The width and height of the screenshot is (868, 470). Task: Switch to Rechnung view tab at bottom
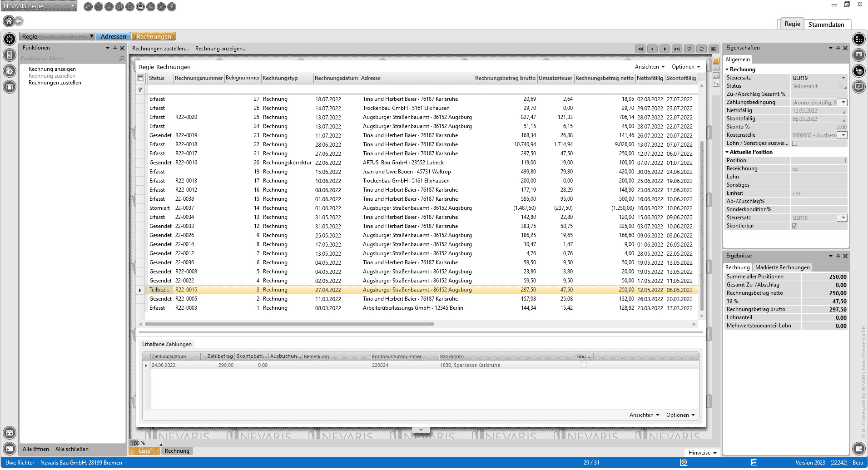pos(177,451)
